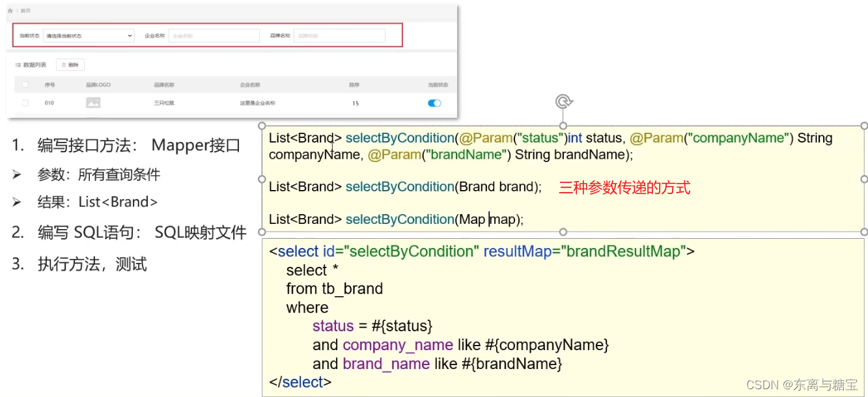Click the sort value 15

point(356,103)
